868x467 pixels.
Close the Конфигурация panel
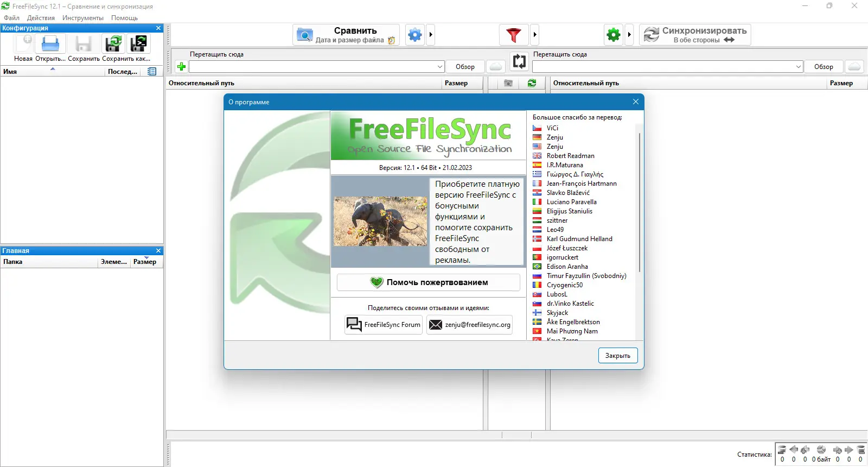(158, 28)
